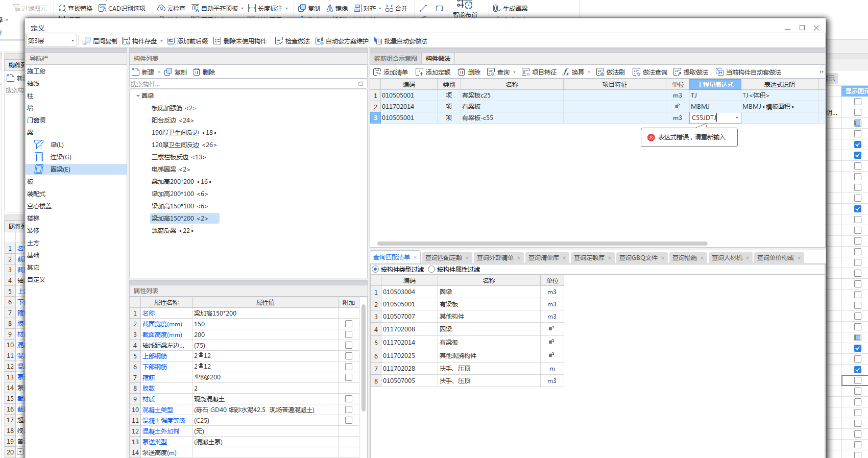
Task: Click 换算 fx icon
Action: (x=566, y=72)
